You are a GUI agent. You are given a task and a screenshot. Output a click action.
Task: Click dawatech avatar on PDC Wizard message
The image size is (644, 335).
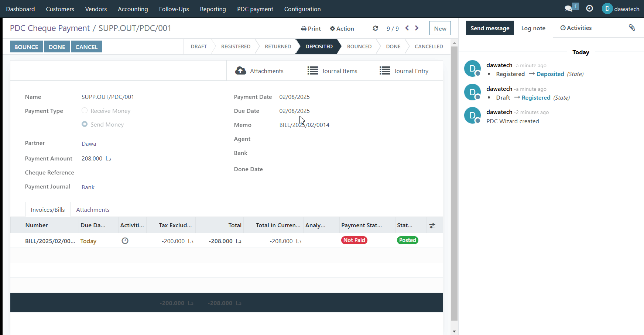point(472,115)
